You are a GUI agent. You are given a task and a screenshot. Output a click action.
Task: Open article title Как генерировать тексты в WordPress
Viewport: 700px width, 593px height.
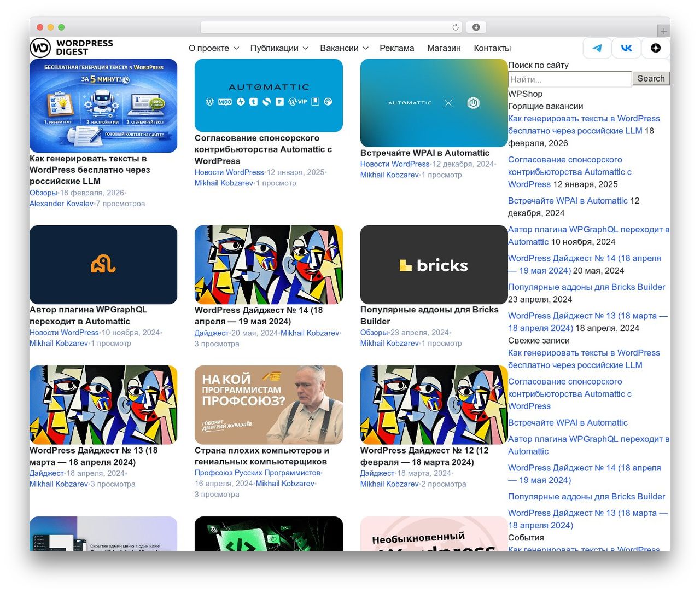click(90, 170)
